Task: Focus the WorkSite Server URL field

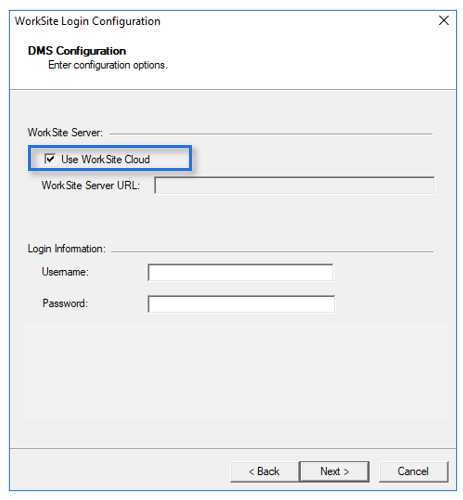Action: point(294,185)
